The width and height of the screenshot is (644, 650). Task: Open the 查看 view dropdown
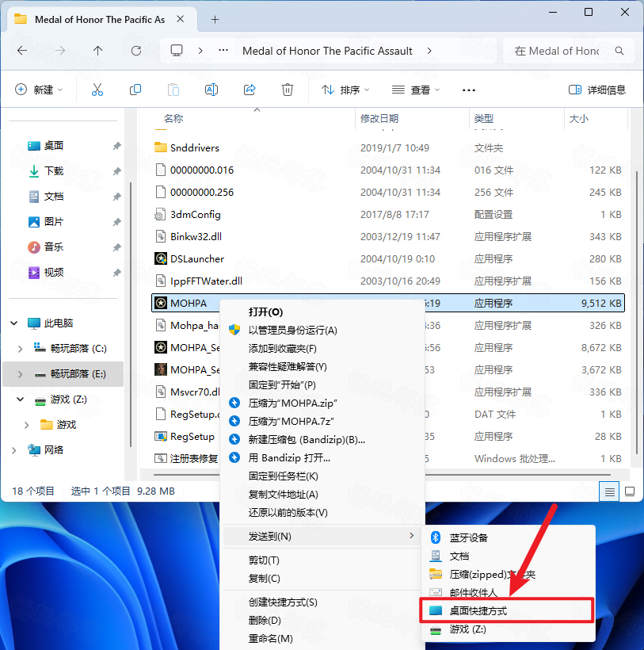click(416, 90)
